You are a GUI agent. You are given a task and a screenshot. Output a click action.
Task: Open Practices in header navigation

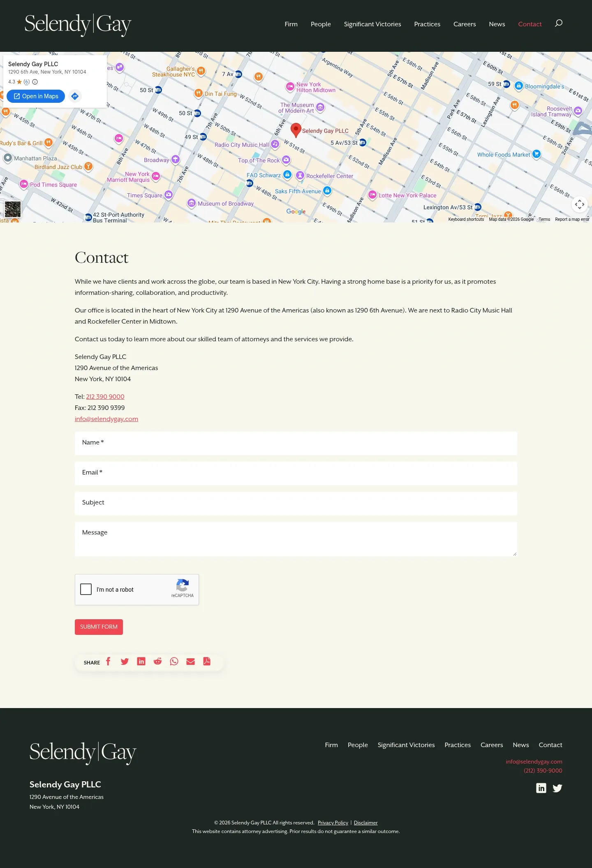pyautogui.click(x=427, y=24)
